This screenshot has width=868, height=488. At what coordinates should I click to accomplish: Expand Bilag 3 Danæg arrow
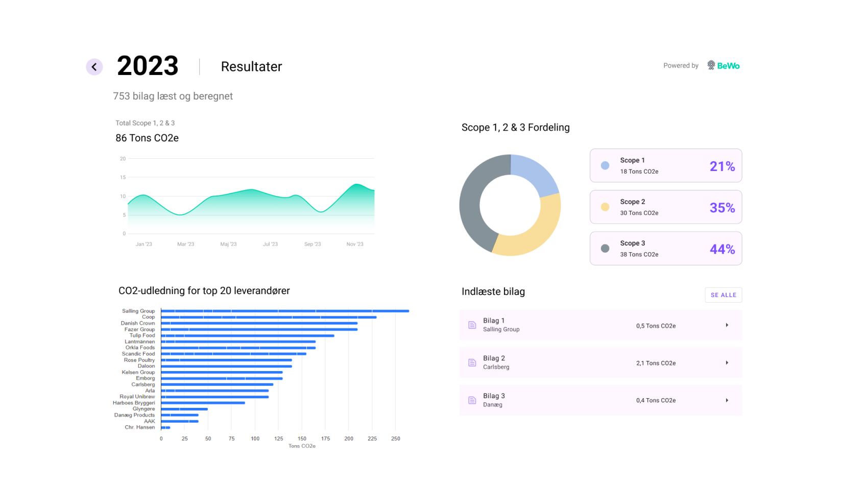pyautogui.click(x=727, y=400)
